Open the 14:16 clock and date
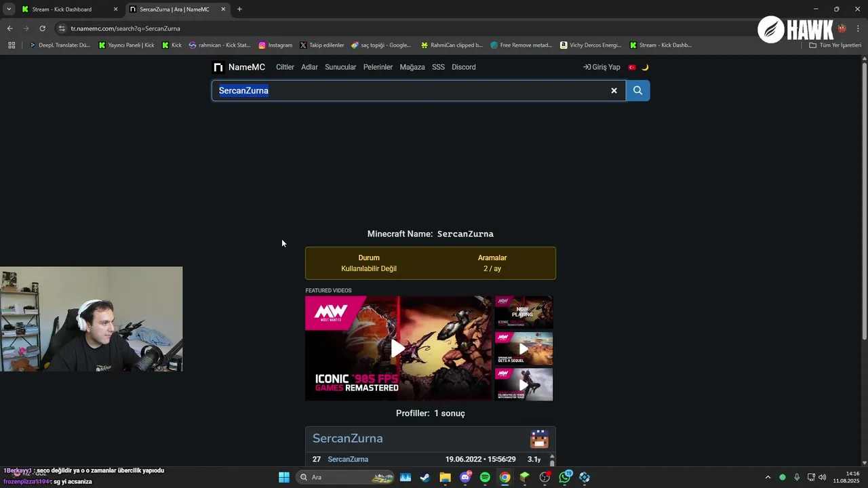The height and width of the screenshot is (488, 868). (847, 477)
